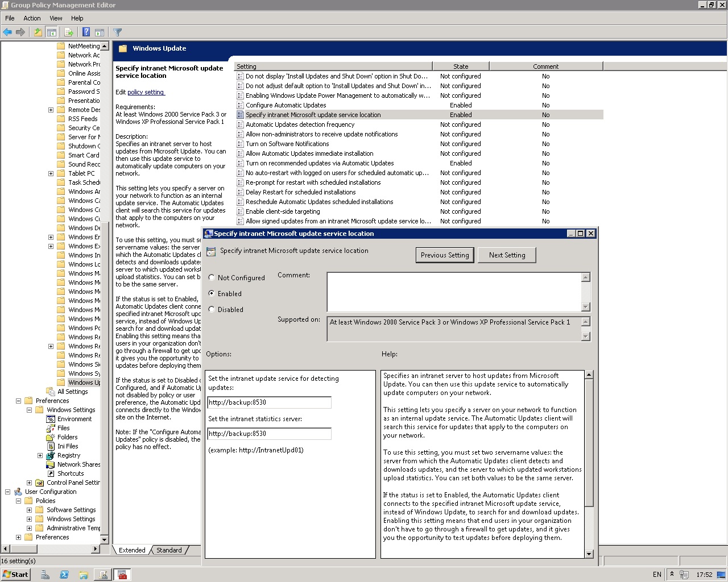Viewport: 728px width, 582px height.
Task: Open Help via blue question mark icon
Action: pos(86,32)
